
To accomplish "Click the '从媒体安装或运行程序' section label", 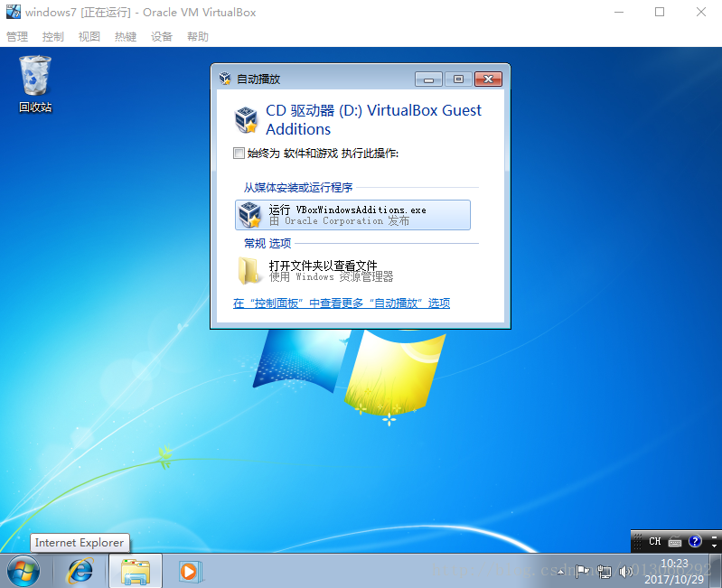I will pos(298,187).
